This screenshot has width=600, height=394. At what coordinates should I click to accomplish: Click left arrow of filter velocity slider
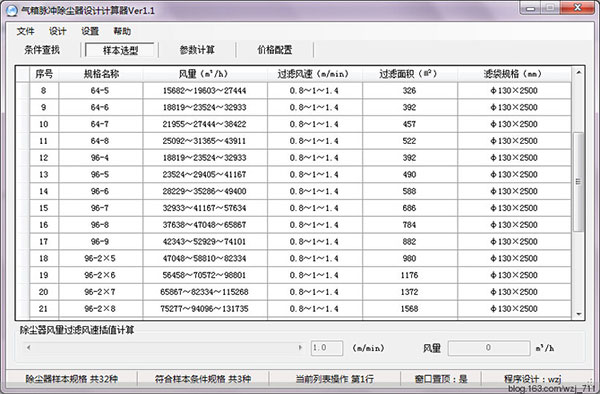pyautogui.click(x=29, y=348)
